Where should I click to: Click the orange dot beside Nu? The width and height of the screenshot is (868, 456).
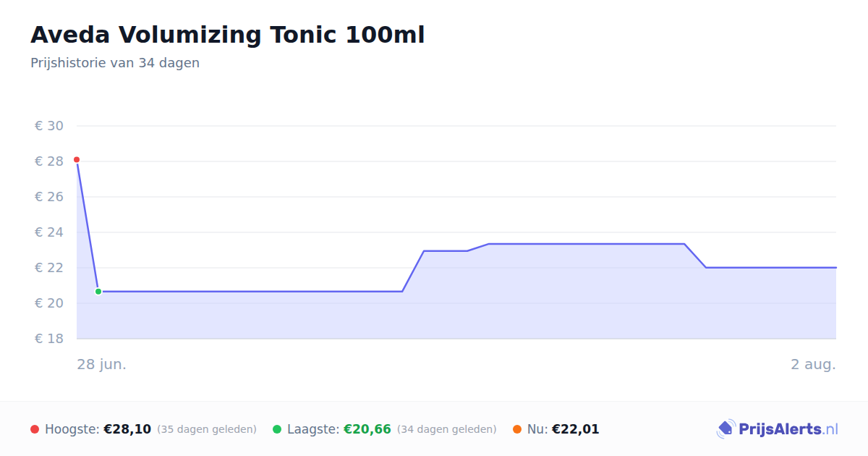tap(517, 429)
